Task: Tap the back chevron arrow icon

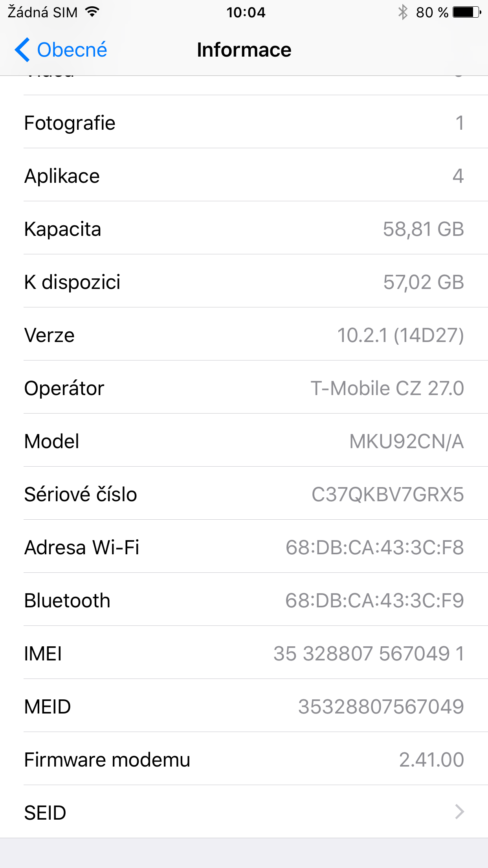Action: click(22, 50)
